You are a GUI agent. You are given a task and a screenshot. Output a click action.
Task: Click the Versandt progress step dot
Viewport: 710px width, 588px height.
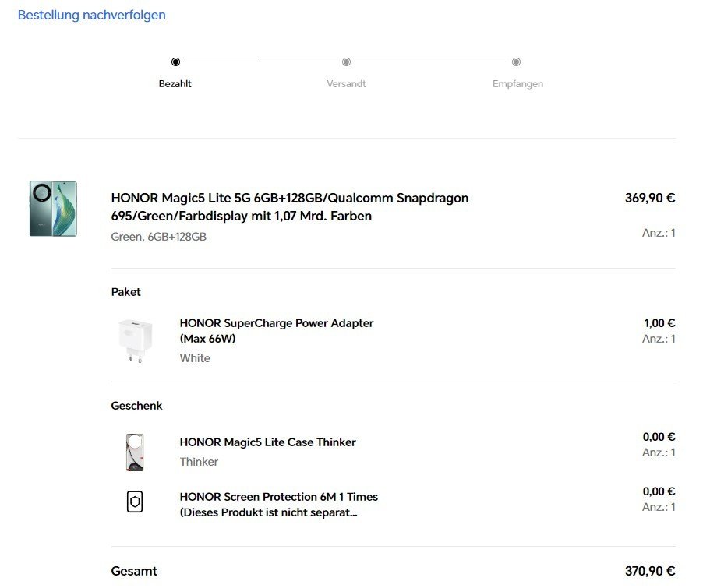[x=346, y=62]
